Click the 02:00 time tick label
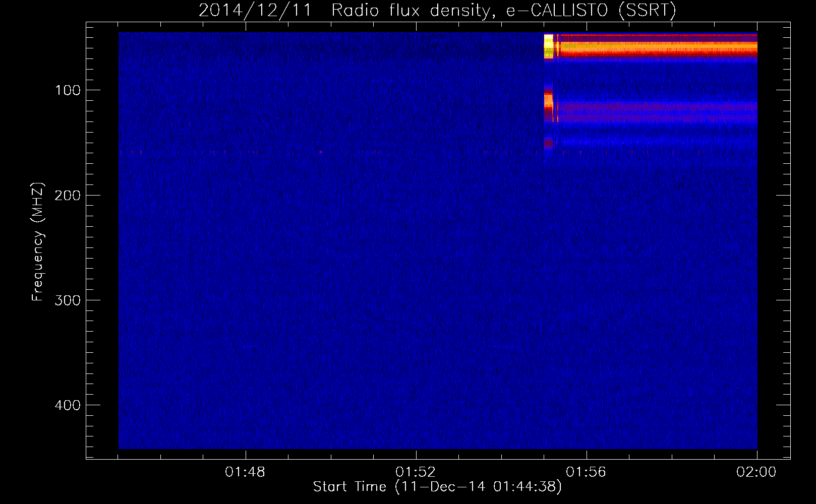 (756, 472)
